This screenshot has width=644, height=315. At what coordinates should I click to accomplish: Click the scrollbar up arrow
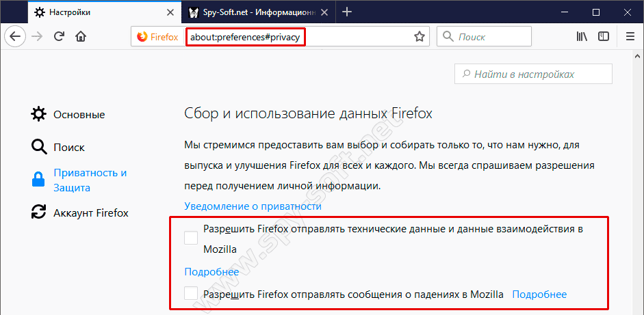click(x=637, y=55)
